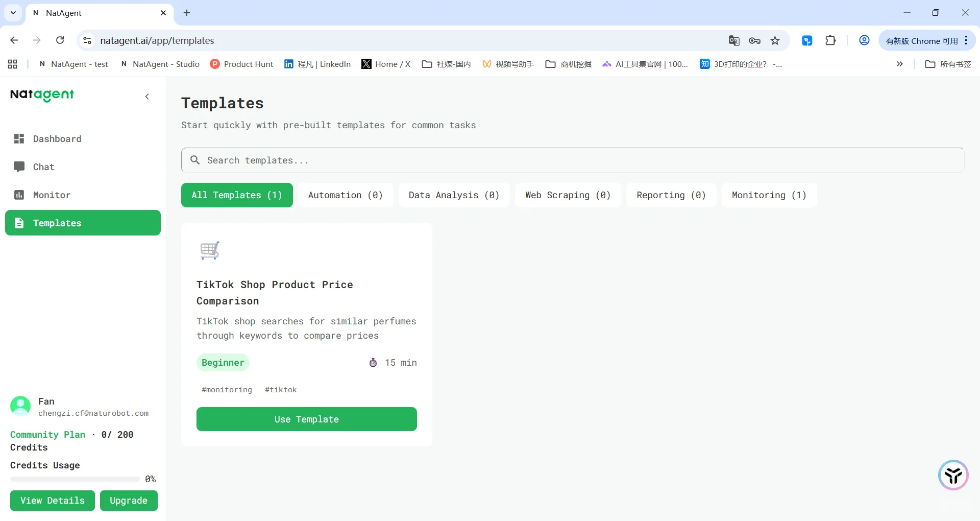The image size is (980, 521).
Task: Open the LinkedIn bookmark
Action: (317, 64)
